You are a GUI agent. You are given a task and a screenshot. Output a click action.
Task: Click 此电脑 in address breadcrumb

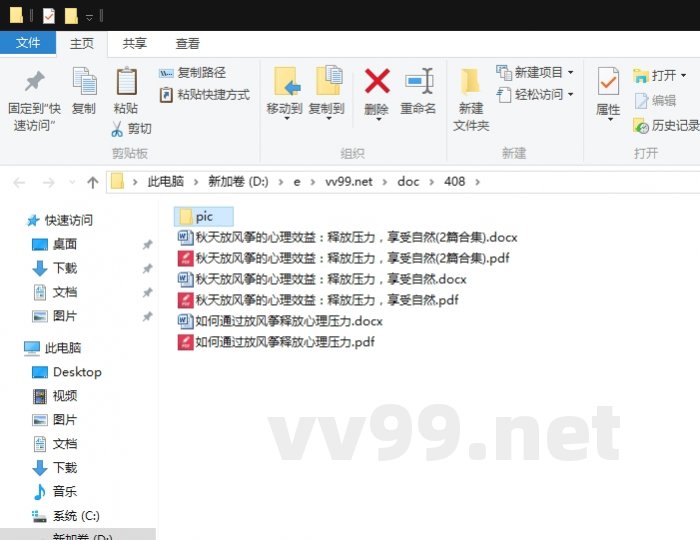(166, 182)
